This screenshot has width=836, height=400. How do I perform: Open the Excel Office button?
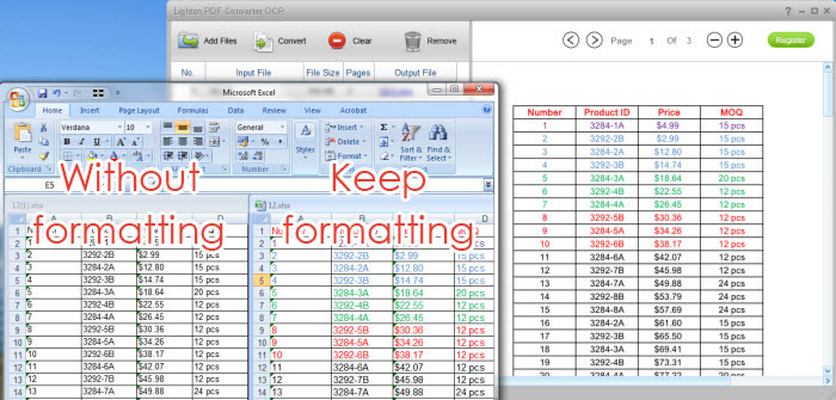point(18,99)
